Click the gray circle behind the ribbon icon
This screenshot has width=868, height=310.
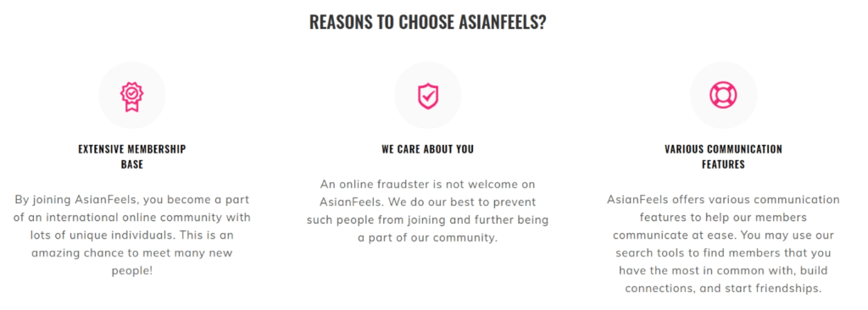131,95
